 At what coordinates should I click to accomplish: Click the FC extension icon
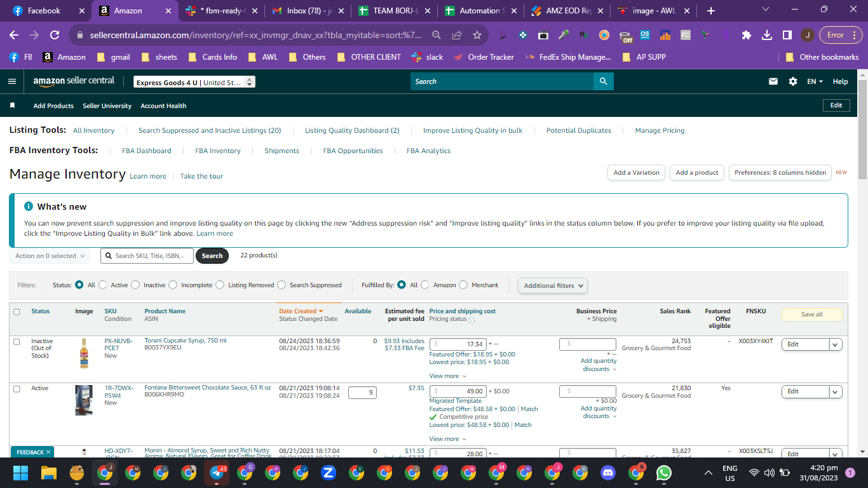686,36
